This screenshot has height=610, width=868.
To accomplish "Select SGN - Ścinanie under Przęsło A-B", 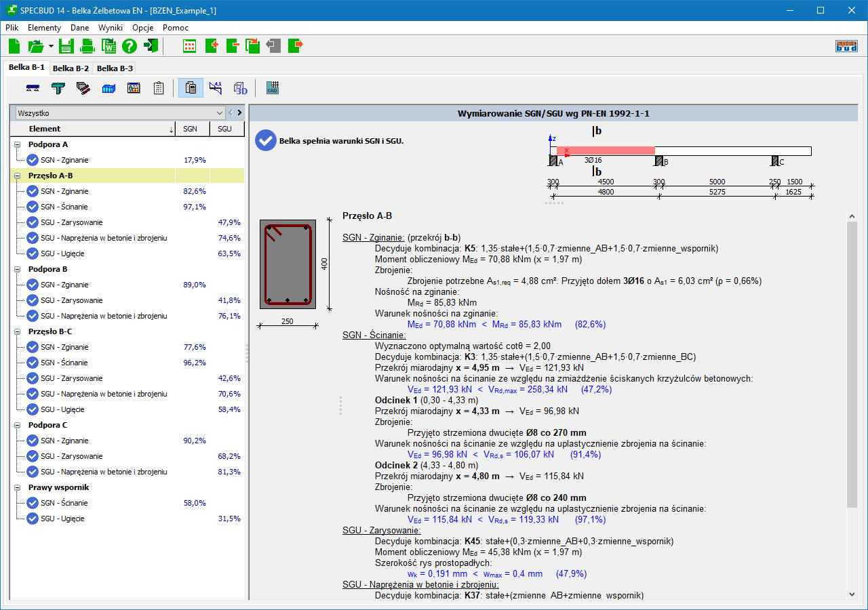I will pos(64,207).
